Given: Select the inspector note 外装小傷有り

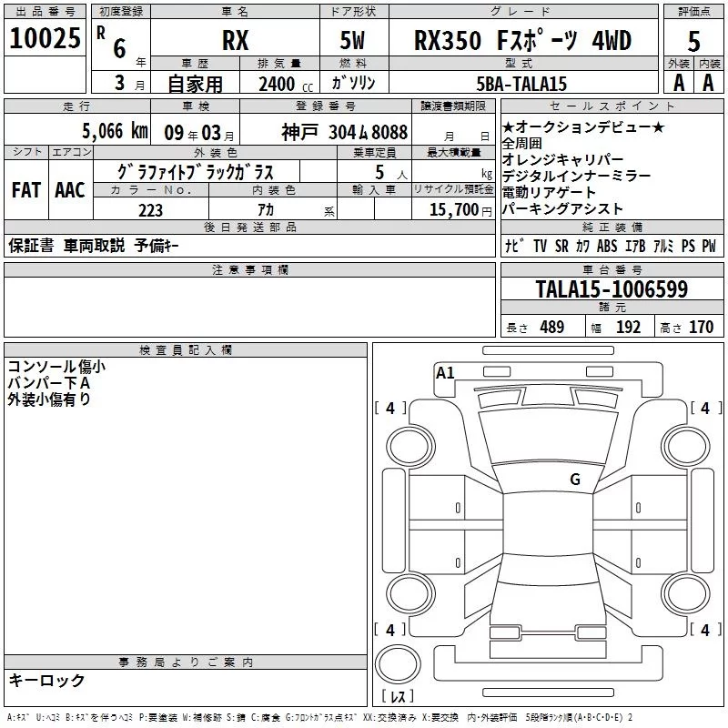Looking at the screenshot, I should [x=49, y=399].
